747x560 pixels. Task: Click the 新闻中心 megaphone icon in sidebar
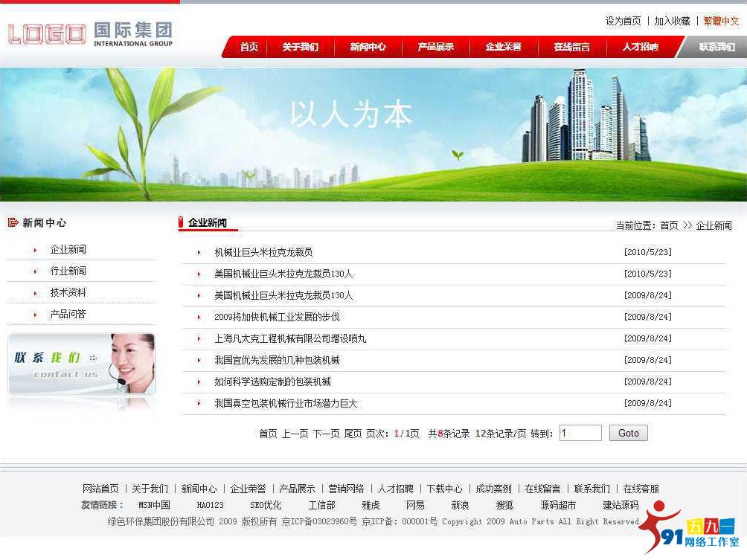(x=13, y=222)
